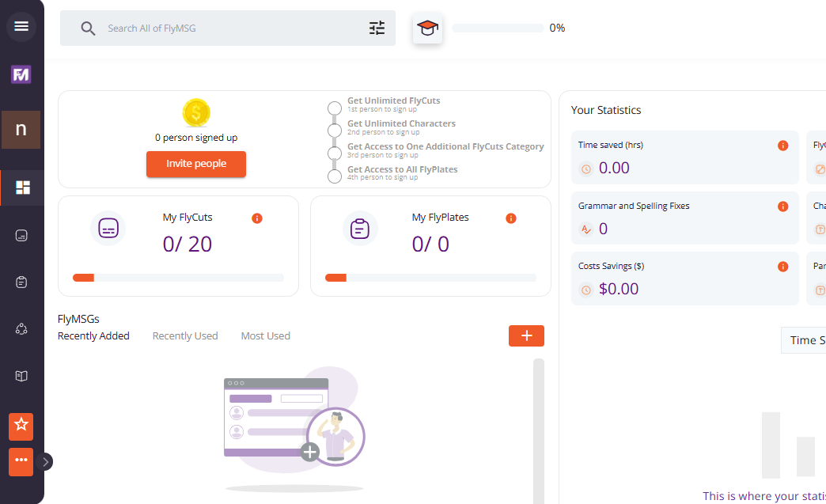The image size is (826, 504).
Task: Click the FlyMSGs list scrollbar
Action: (x=538, y=430)
